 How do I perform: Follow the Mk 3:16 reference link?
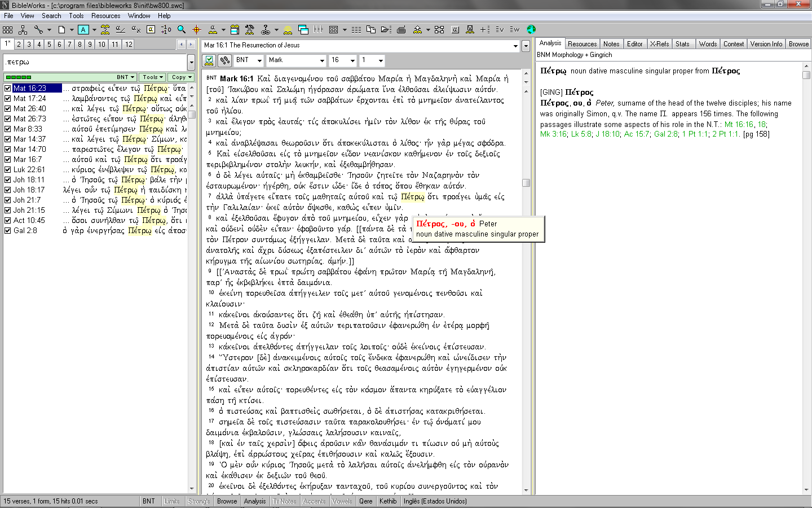[553, 134]
